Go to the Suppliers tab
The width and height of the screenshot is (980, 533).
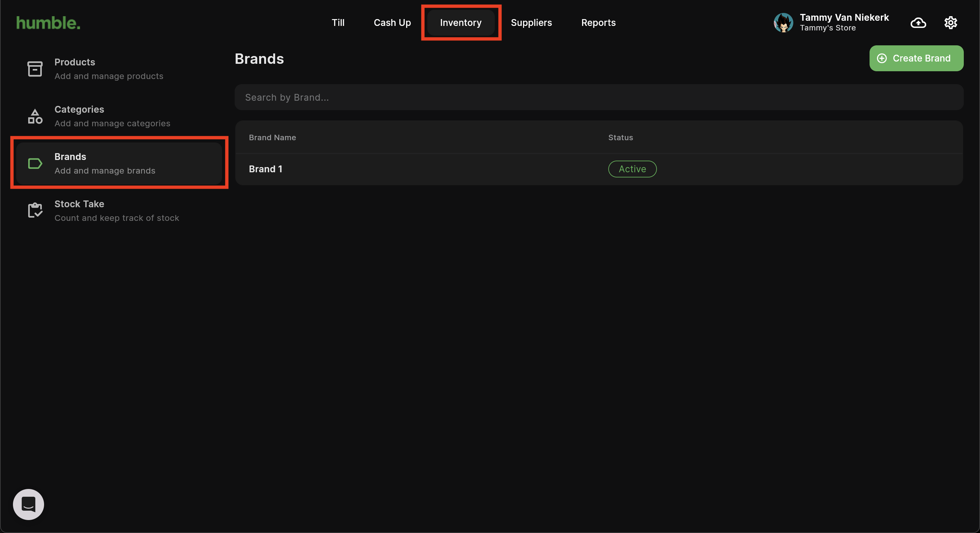[x=531, y=22]
